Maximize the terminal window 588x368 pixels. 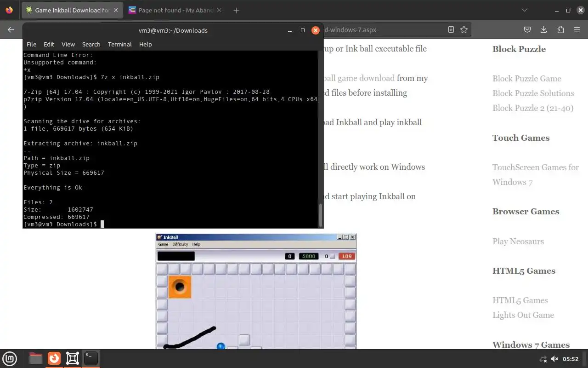(303, 30)
